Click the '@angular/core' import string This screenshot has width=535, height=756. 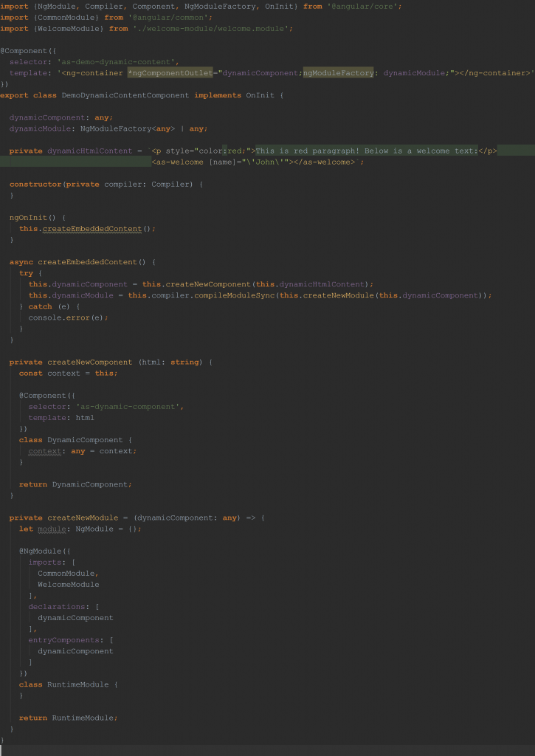click(x=364, y=6)
